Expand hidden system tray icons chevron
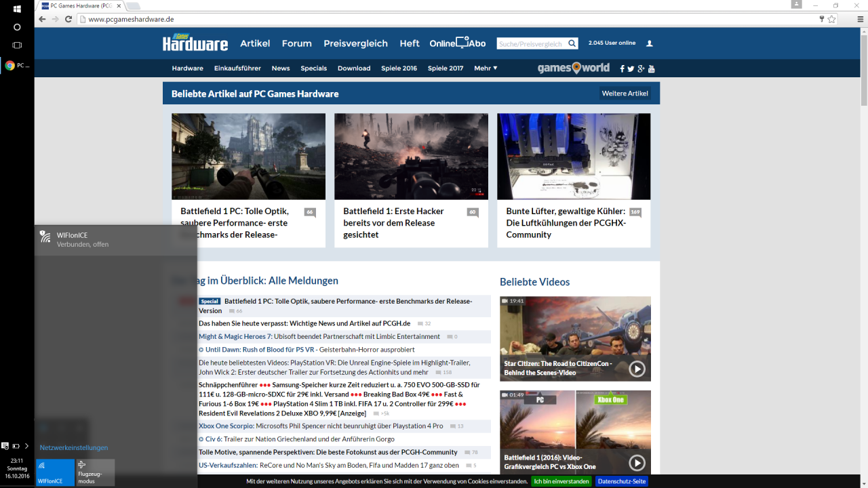868x488 pixels. pyautogui.click(x=26, y=446)
